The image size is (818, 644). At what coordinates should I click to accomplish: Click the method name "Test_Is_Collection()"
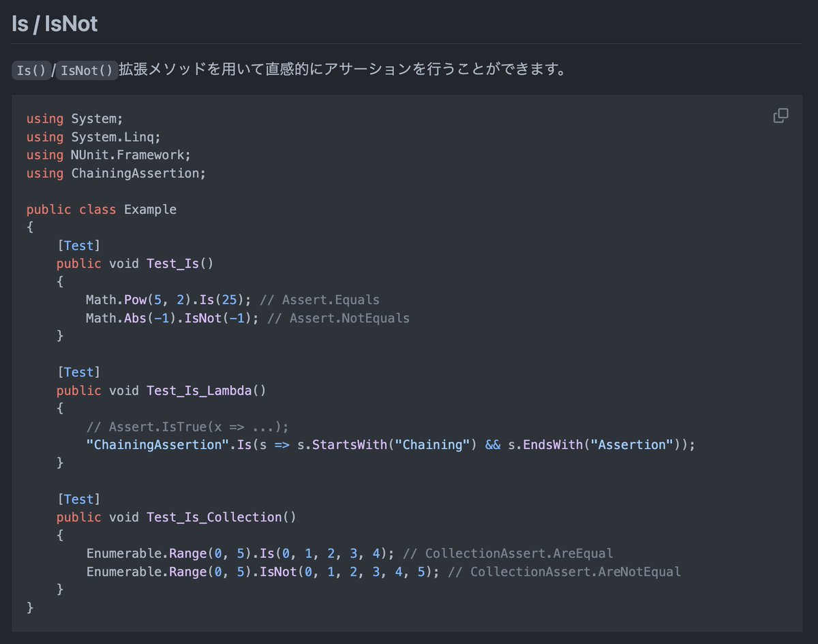click(x=222, y=517)
